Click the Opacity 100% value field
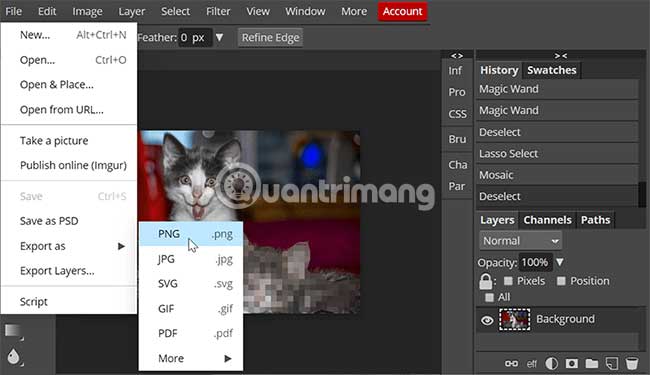650x375 pixels. (535, 262)
